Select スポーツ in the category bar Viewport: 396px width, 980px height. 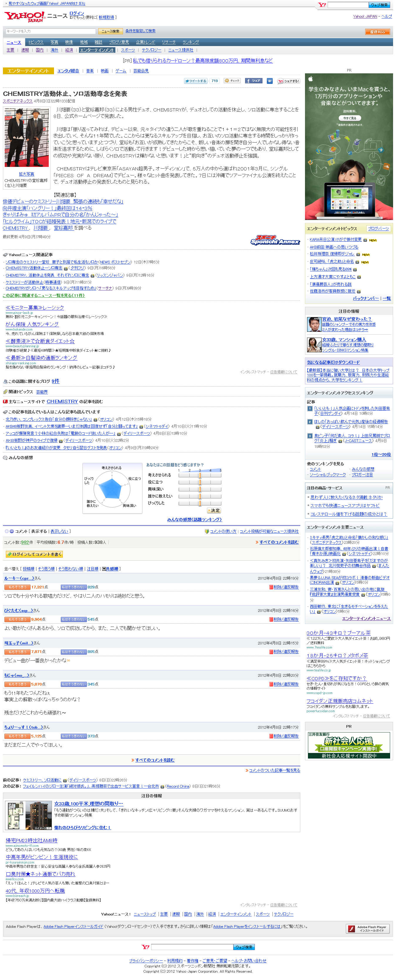pos(128,50)
